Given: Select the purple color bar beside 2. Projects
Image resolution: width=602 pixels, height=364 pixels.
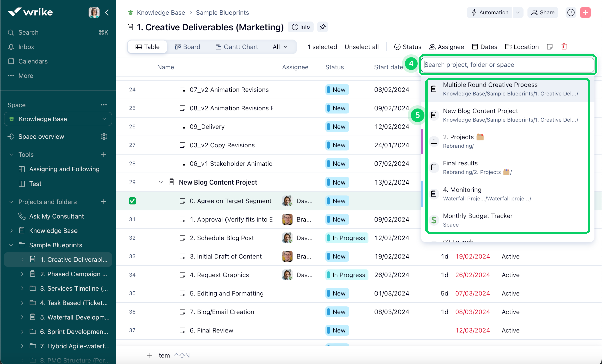Looking at the screenshot, I should (422, 142).
